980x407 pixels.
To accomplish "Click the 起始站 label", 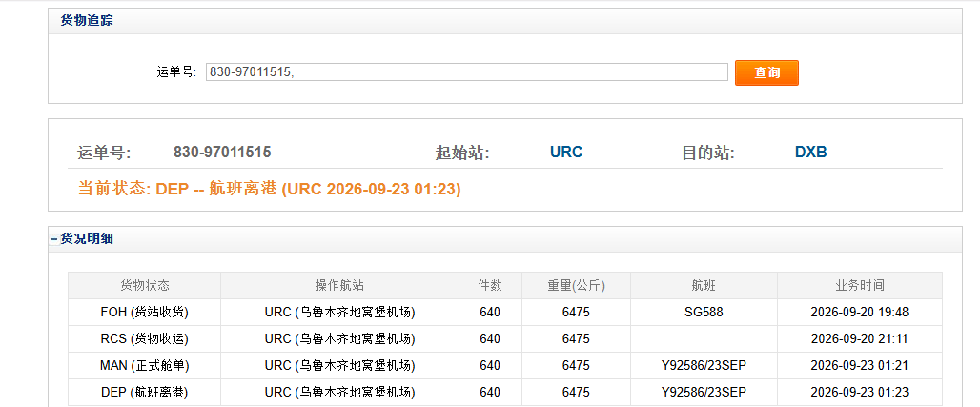I will tap(461, 153).
